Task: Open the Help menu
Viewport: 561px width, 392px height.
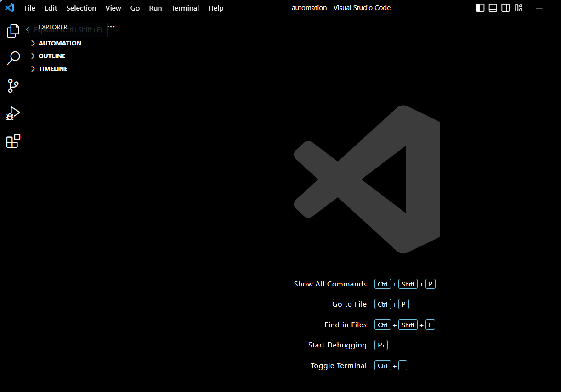Action: [215, 8]
